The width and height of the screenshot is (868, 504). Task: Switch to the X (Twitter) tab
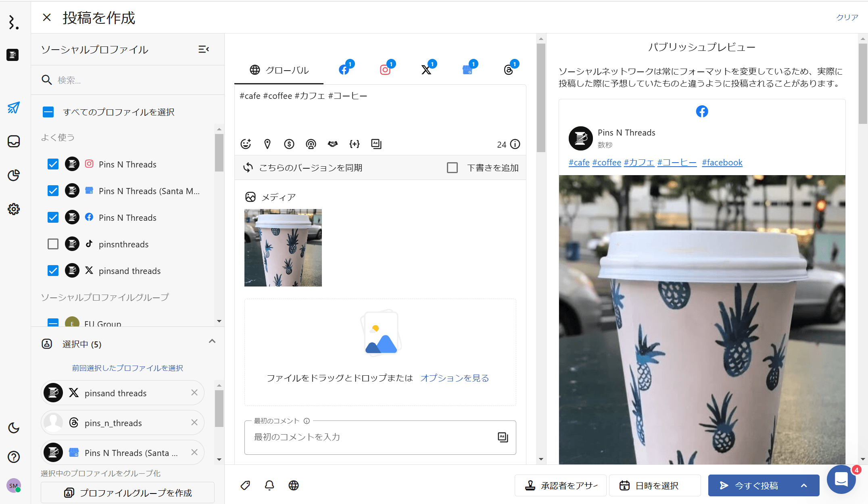[x=426, y=70]
